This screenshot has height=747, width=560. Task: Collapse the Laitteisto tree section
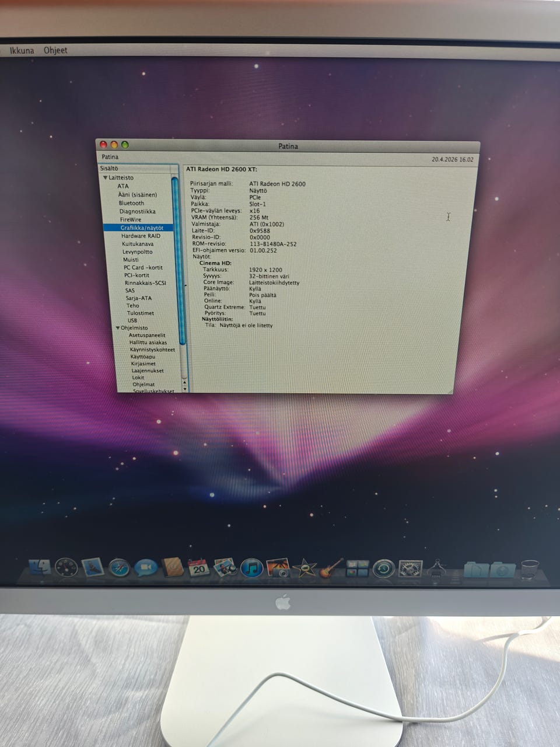click(106, 177)
